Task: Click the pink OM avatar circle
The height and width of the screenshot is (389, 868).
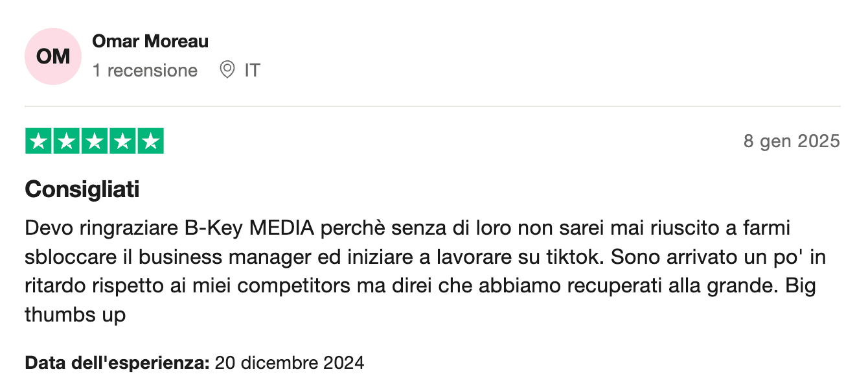Action: click(53, 56)
